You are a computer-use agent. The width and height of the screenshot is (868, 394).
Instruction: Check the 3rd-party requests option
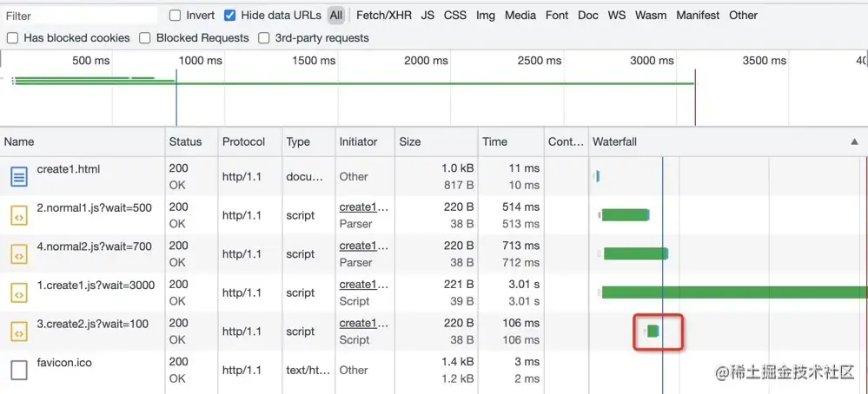point(263,38)
